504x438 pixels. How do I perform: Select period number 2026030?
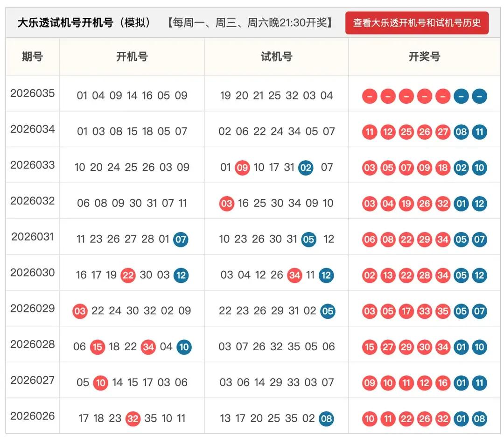click(x=33, y=273)
